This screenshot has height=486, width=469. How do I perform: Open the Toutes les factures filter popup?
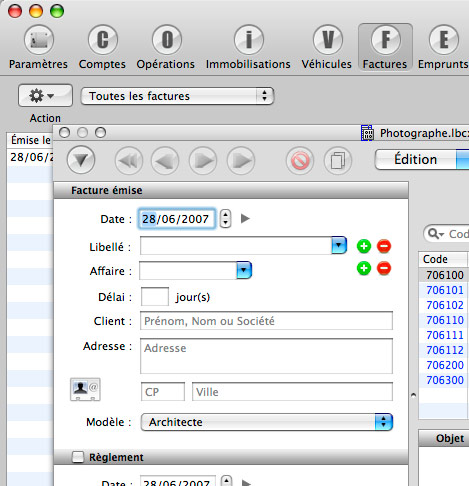tap(177, 96)
